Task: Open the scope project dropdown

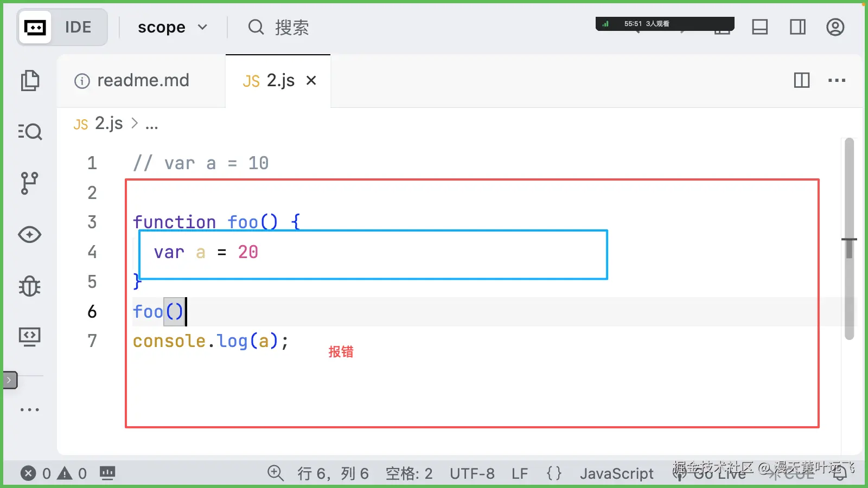Action: pyautogui.click(x=171, y=27)
